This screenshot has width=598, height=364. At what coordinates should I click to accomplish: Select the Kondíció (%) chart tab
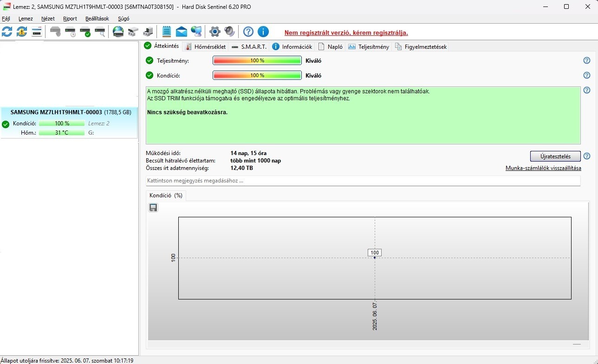point(166,195)
